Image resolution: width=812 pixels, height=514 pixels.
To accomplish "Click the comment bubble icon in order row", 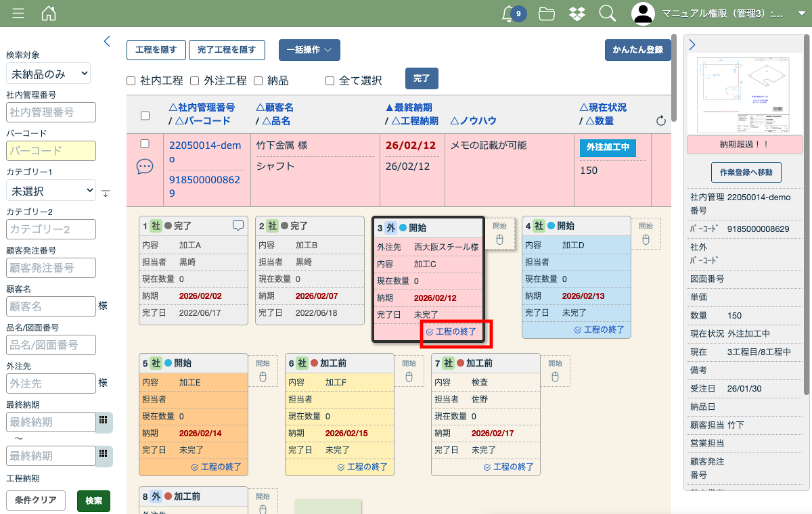I will coord(145,166).
